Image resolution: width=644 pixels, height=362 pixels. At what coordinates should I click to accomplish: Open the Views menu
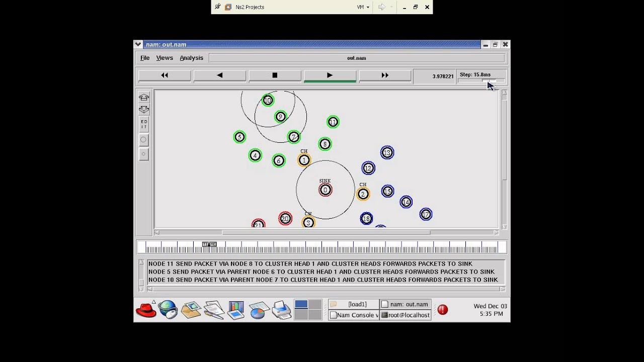pyautogui.click(x=165, y=58)
